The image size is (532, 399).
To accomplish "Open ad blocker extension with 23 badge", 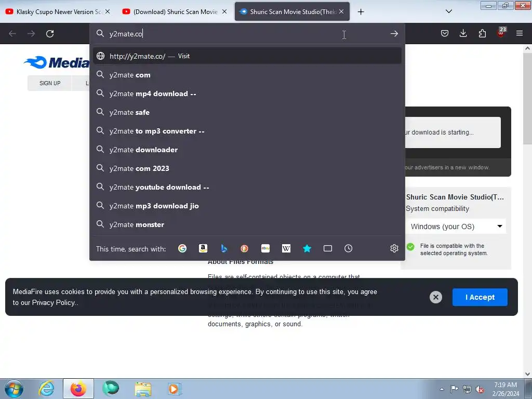I will point(501,33).
